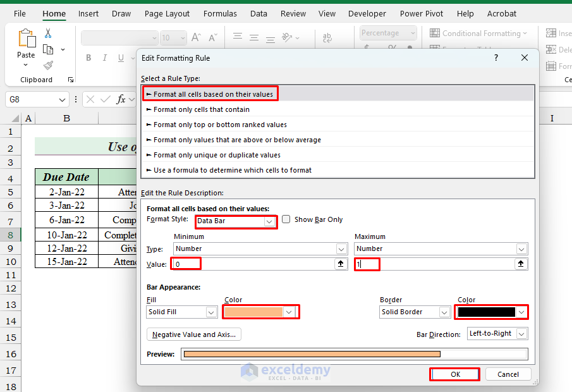Click the row 8 header
The height and width of the screenshot is (392, 572).
tap(10, 235)
